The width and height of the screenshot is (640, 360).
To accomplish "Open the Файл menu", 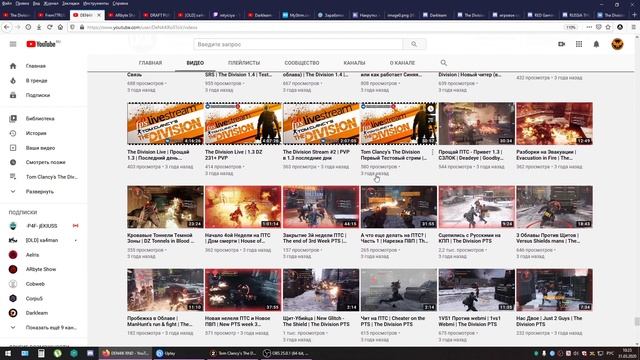I will point(7,3).
